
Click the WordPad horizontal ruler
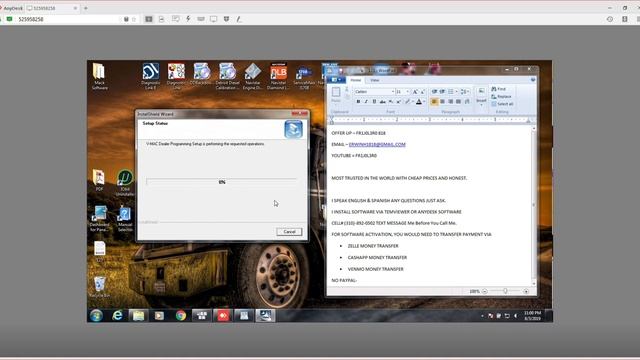tap(430, 120)
